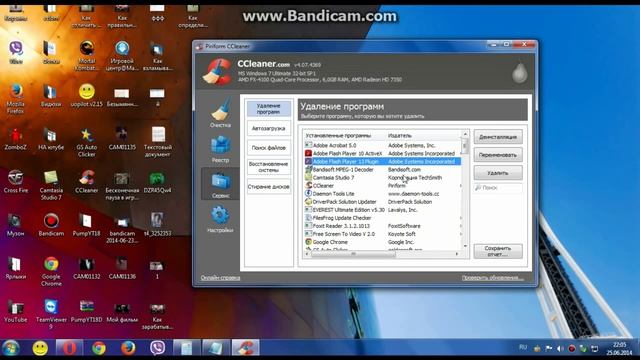Select DriverPack Solution Updater row
640x360 pixels.
382,202
